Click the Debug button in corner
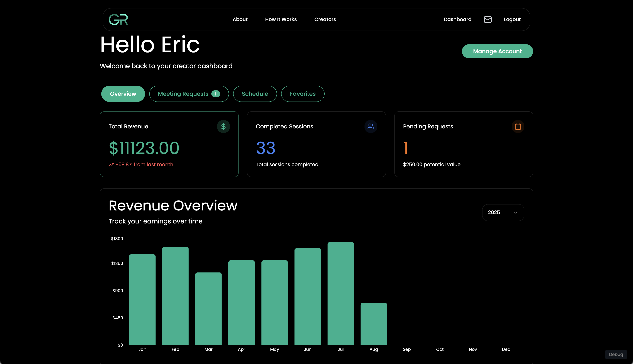 coord(616,355)
